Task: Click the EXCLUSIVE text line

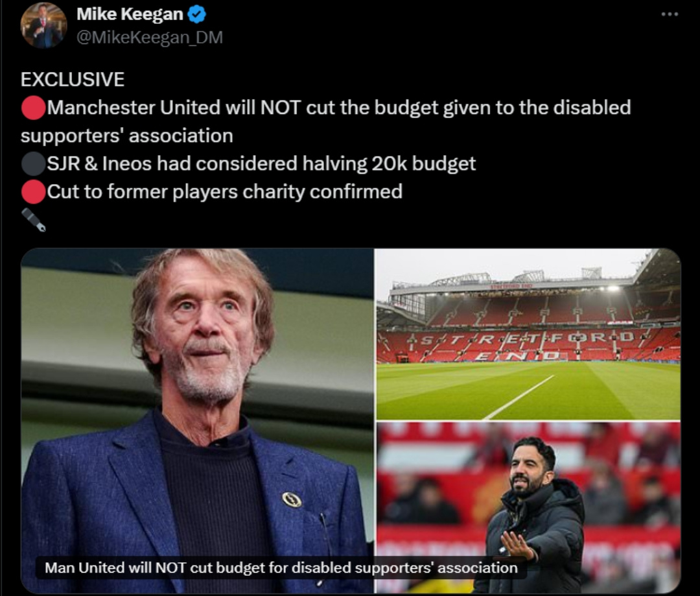Action: (73, 80)
